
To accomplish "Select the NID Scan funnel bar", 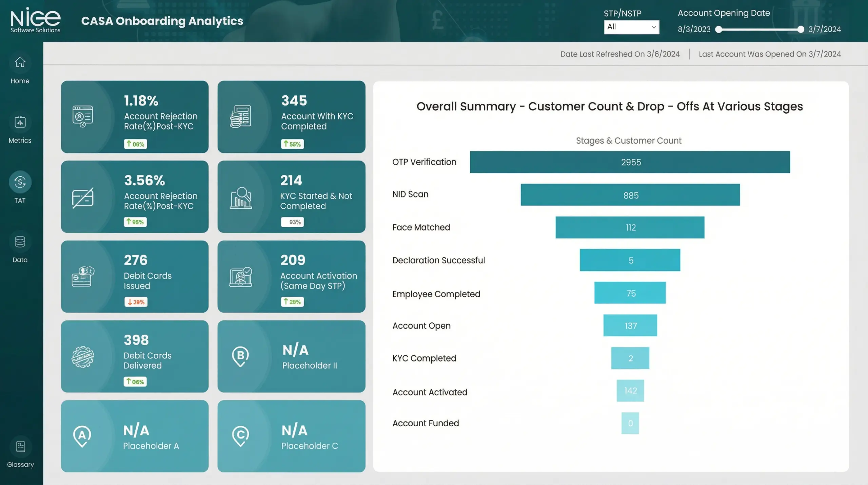I will point(630,195).
